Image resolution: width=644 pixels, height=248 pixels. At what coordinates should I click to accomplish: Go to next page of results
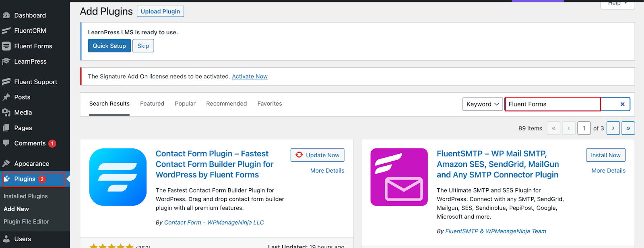613,128
